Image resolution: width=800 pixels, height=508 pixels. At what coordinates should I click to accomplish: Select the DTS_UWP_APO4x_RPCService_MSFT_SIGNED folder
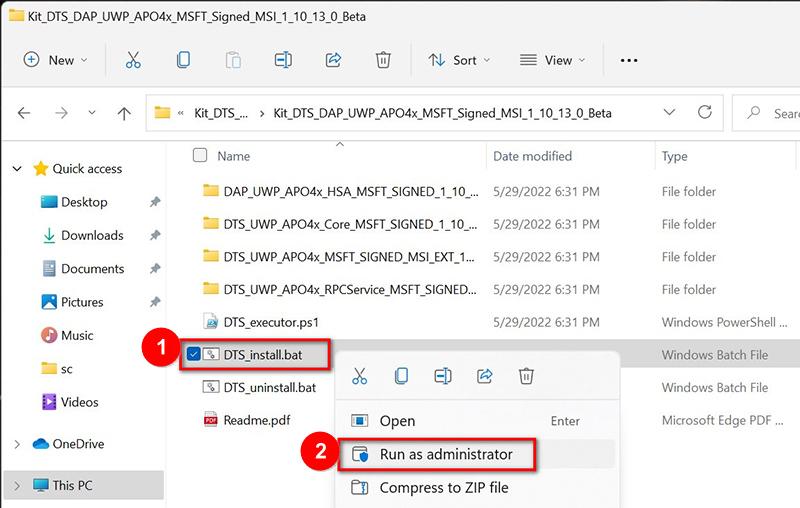350,290
